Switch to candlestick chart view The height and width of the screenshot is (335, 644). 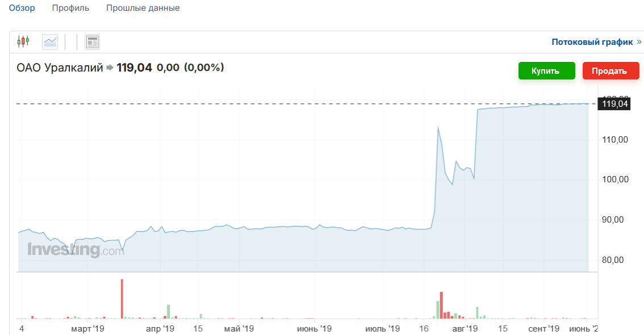point(23,41)
